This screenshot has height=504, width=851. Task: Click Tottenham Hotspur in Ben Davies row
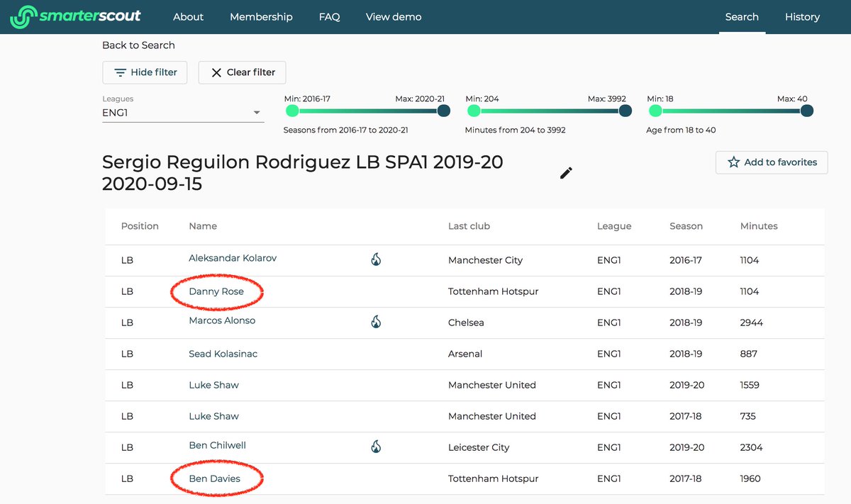(493, 478)
